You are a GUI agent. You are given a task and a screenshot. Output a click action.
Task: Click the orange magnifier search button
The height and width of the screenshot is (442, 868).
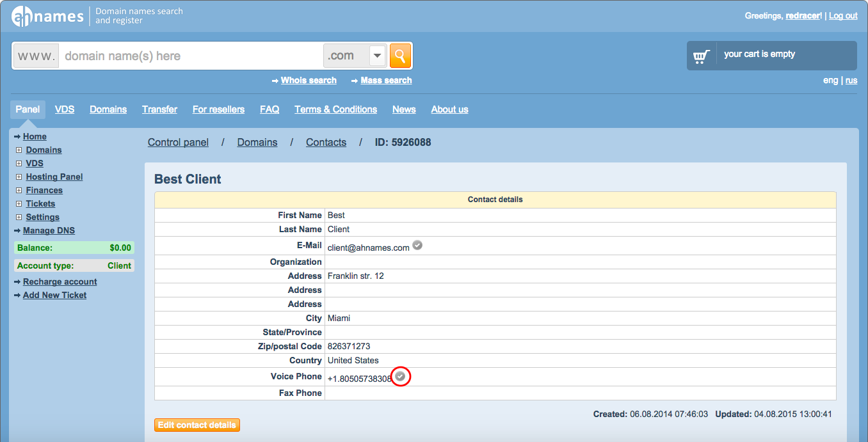pos(400,56)
